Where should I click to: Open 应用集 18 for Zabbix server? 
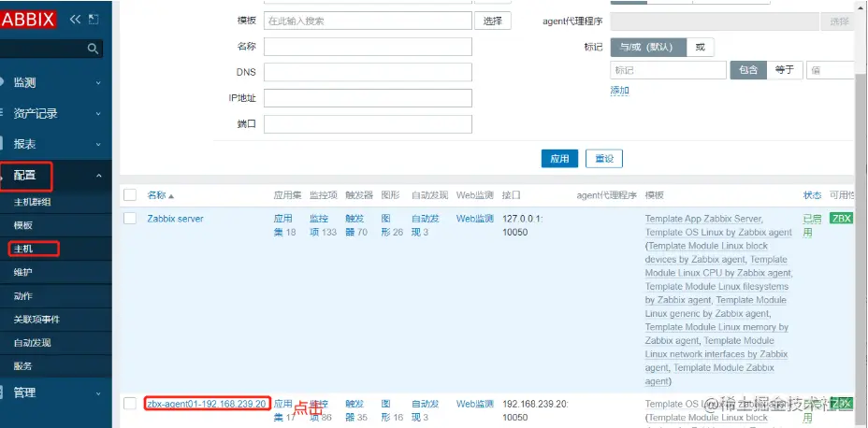click(284, 225)
